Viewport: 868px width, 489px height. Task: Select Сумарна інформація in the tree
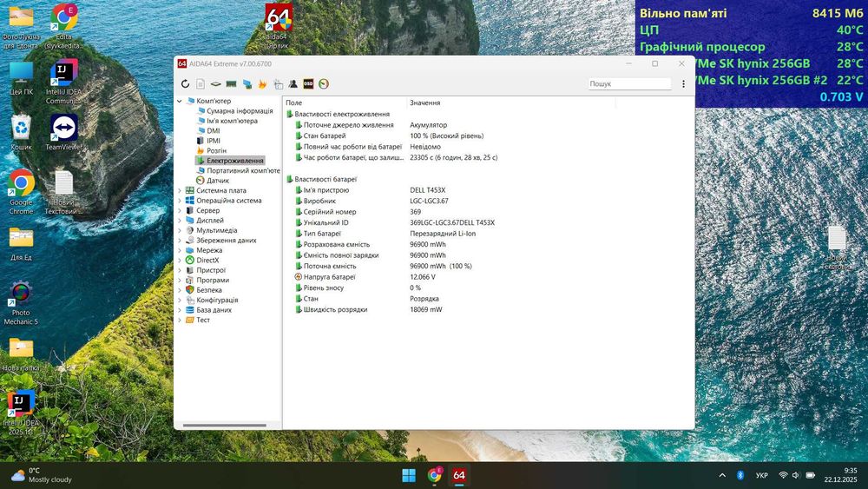[240, 111]
